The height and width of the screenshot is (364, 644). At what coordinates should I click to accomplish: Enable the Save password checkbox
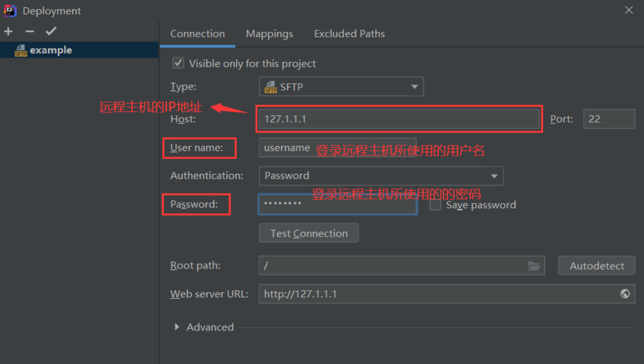436,205
